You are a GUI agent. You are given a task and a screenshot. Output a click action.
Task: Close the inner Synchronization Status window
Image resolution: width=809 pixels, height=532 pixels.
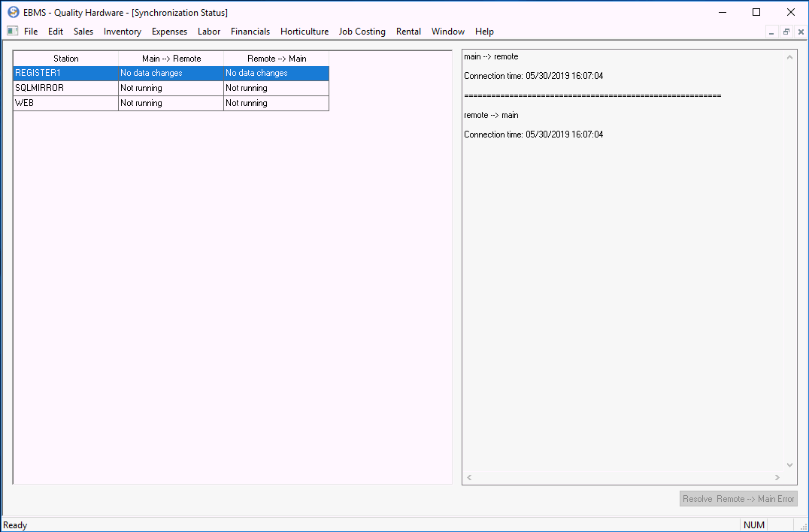[x=800, y=32]
